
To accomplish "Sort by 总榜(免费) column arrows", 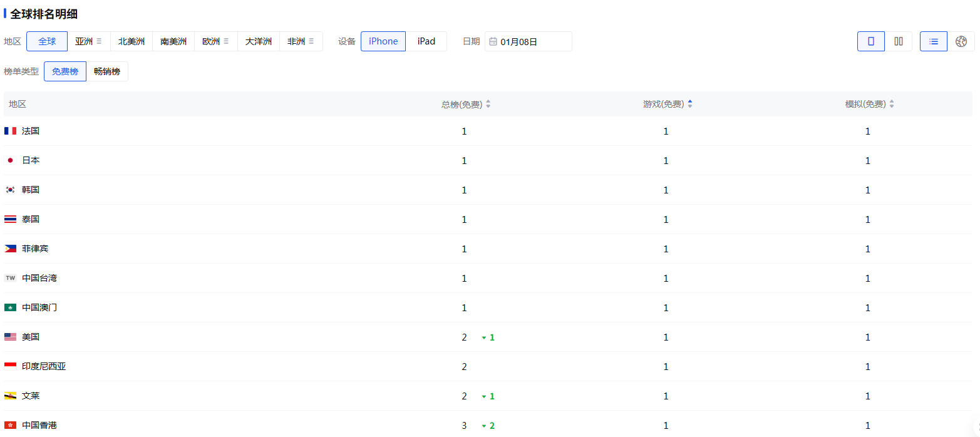I will click(488, 105).
